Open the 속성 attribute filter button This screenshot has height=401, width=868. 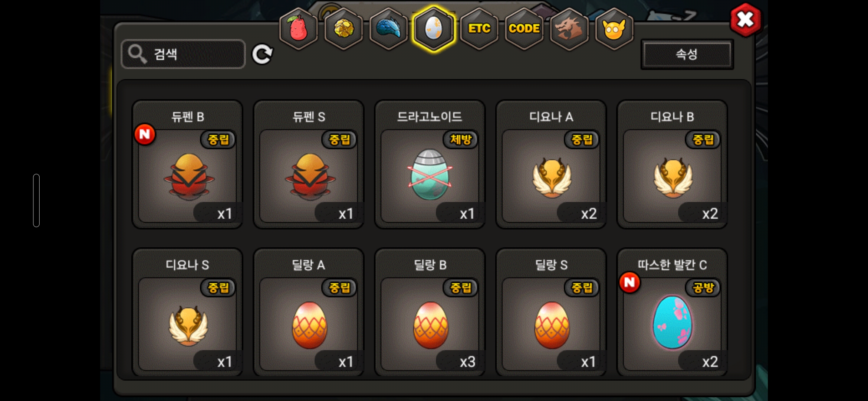(x=687, y=54)
